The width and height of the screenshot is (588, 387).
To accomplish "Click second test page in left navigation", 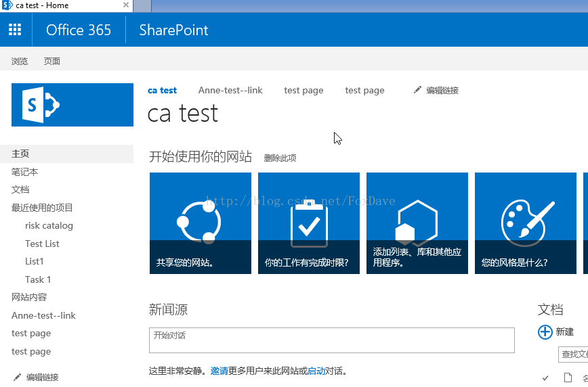I will (31, 351).
